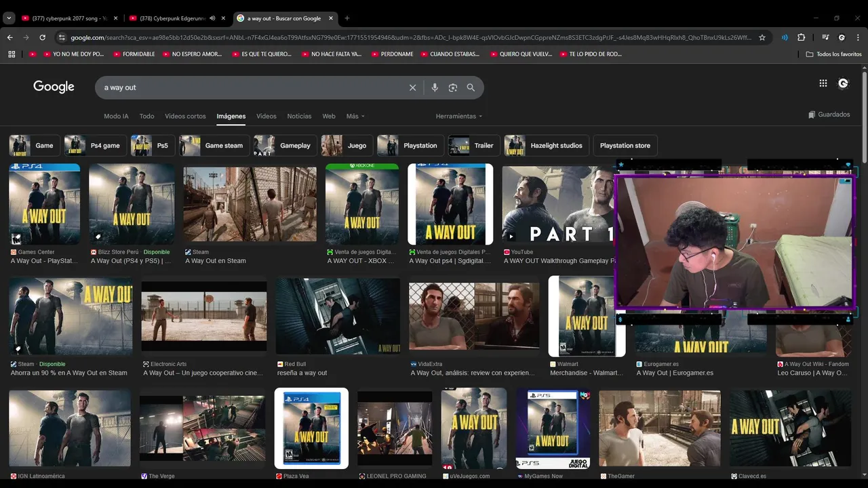Open the Extensions puzzle-piece menu
The height and width of the screenshot is (488, 868).
[x=802, y=37]
